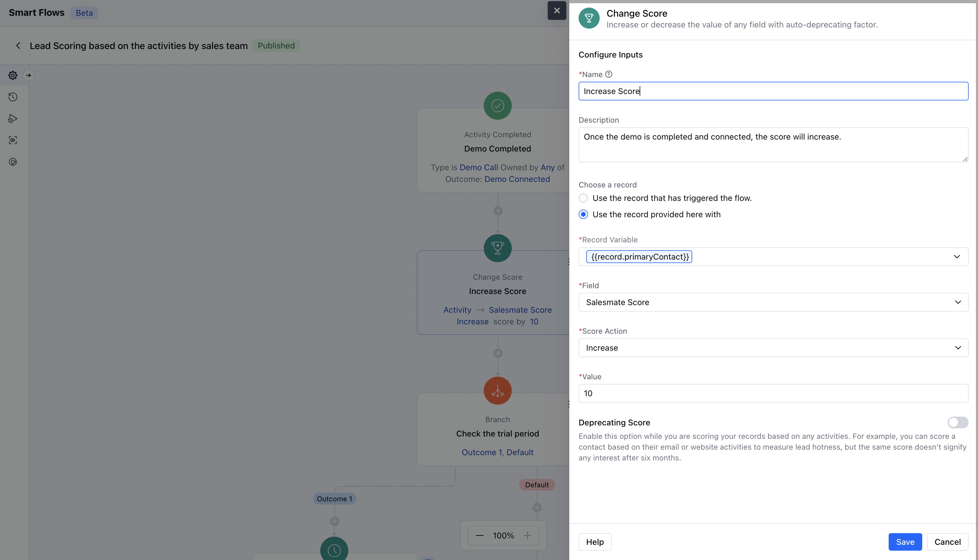Open the Record Variable dropdown
The height and width of the screenshot is (560, 978).
tap(956, 257)
